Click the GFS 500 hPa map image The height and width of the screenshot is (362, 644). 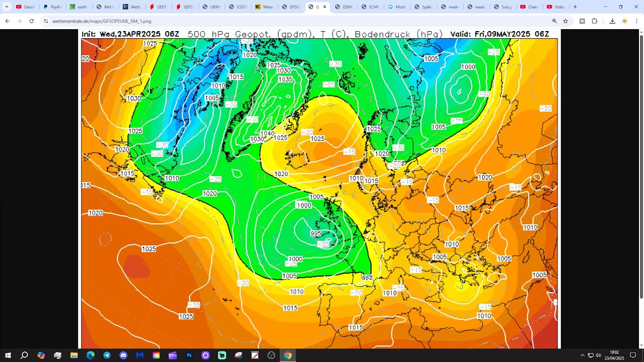[x=320, y=189]
